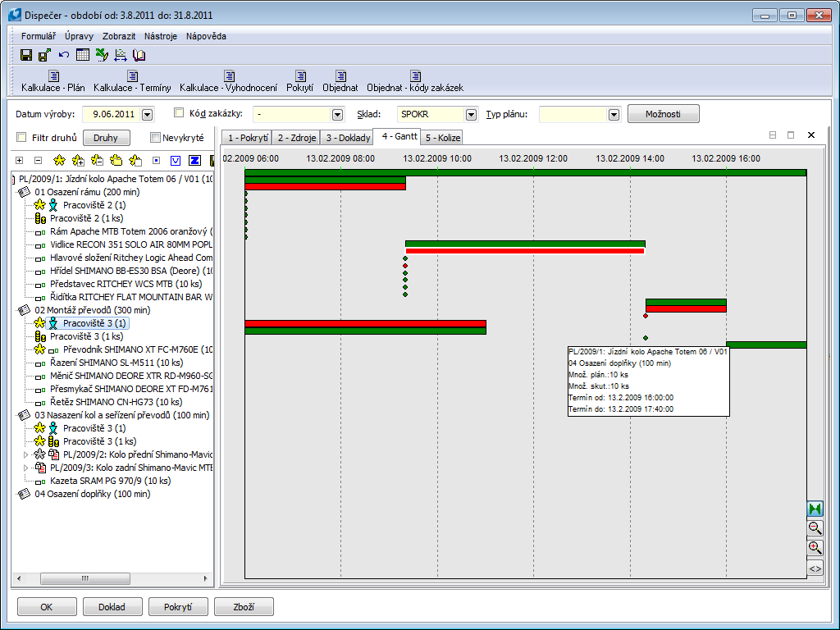Zoom out the Gantt chart
Image resolution: width=840 pixels, height=630 pixels.
pyautogui.click(x=815, y=527)
